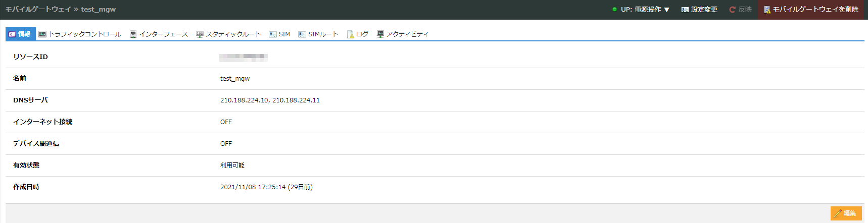
Task: Click the モバイルゲートウェイを削除 warning icon
Action: pyautogui.click(x=767, y=10)
